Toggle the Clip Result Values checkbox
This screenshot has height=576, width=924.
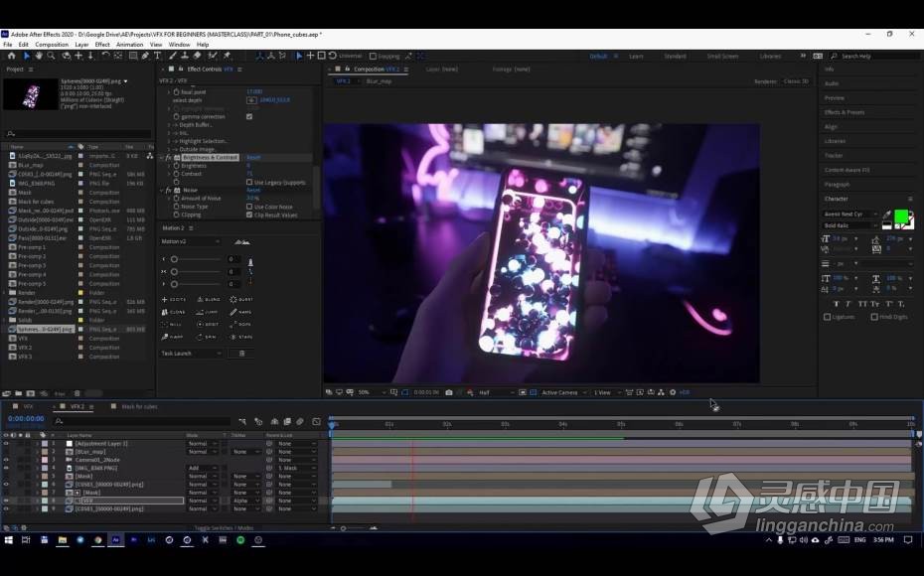point(249,215)
